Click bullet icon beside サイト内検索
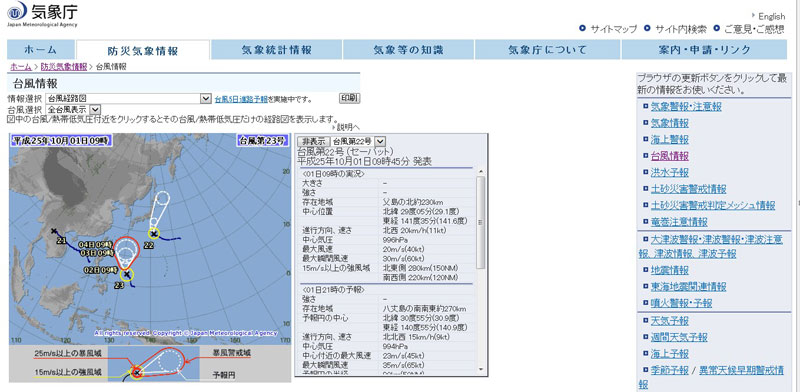This screenshot has width=800, height=392. click(647, 28)
